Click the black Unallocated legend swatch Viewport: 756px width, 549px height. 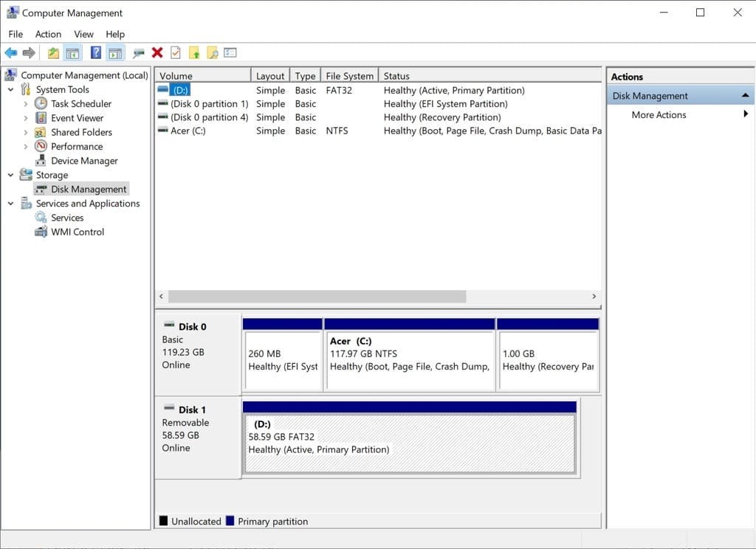tap(163, 521)
